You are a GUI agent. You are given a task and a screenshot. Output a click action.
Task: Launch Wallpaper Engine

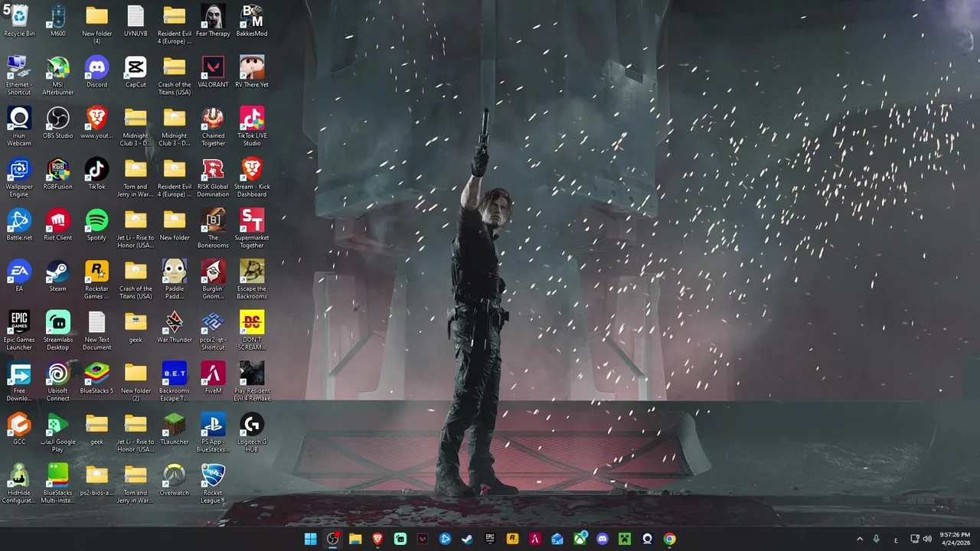19,178
